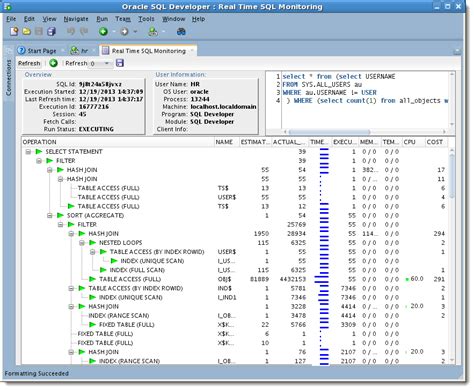474x390 pixels.
Task: Click the Redo toolbar icon
Action: 84,32
